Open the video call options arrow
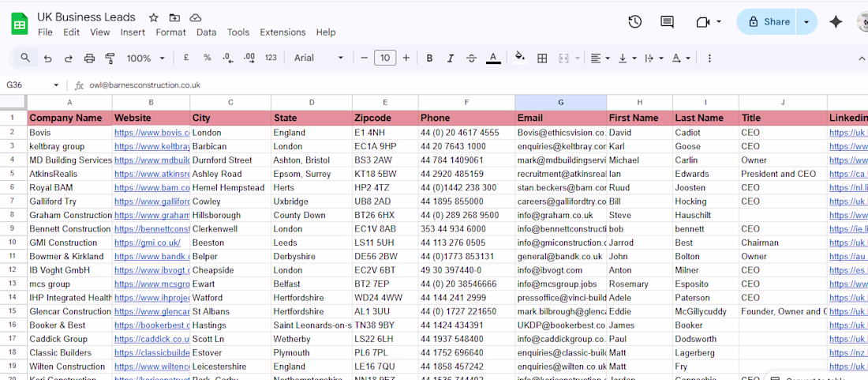Viewport: 868px width, 380px height. click(x=719, y=22)
